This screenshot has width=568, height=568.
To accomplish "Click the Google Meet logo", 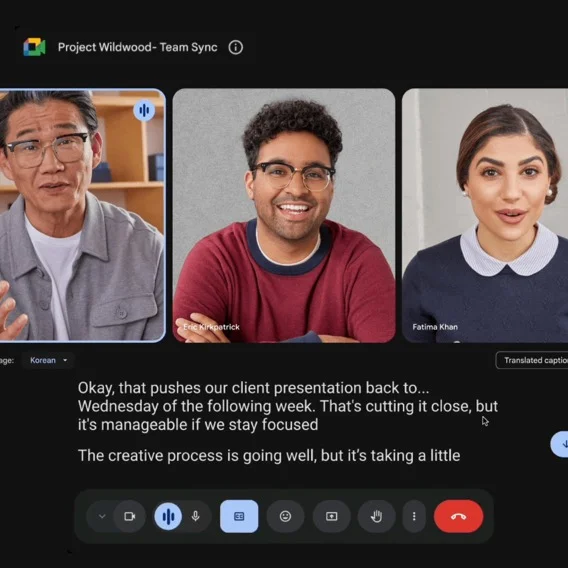I will click(34, 47).
